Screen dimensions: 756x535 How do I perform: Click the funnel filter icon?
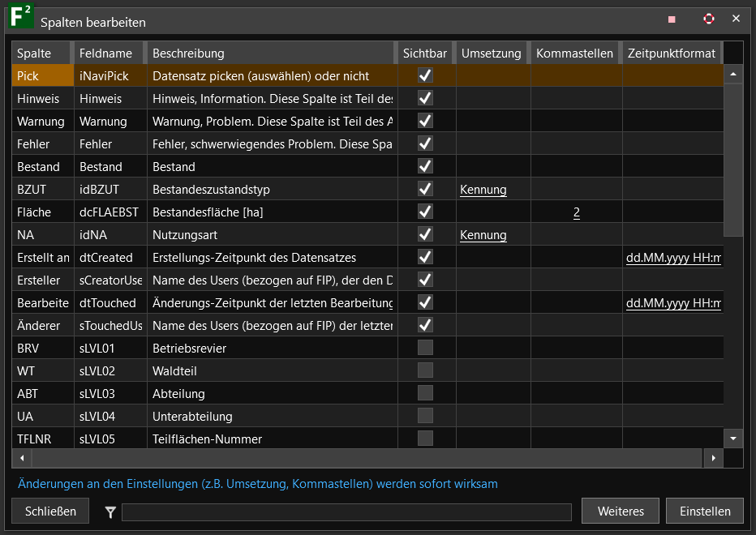pyautogui.click(x=110, y=511)
